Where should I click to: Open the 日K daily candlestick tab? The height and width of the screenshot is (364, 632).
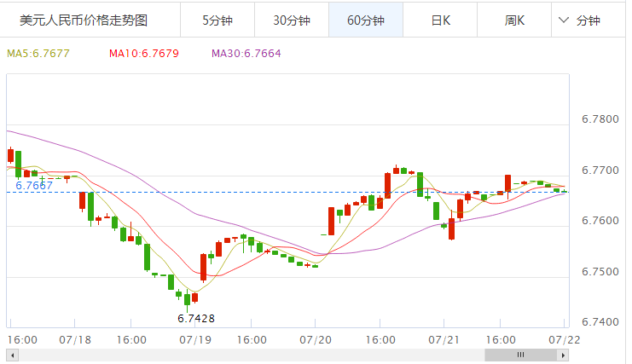(x=440, y=20)
